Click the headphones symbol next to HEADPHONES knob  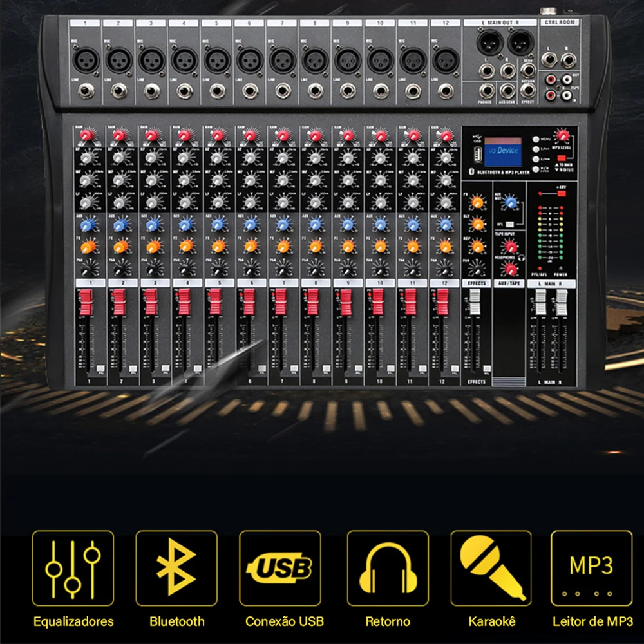coord(522,258)
